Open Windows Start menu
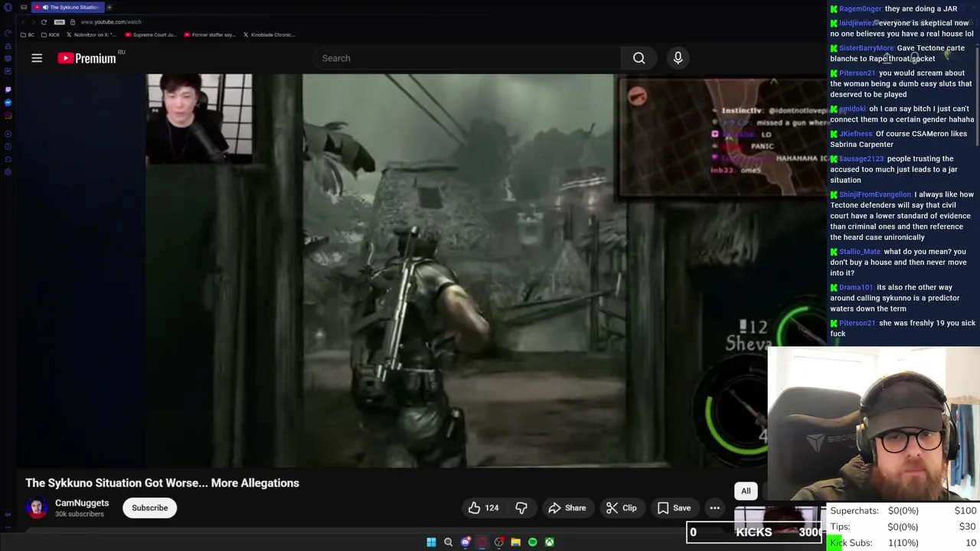The height and width of the screenshot is (551, 980). pyautogui.click(x=431, y=542)
